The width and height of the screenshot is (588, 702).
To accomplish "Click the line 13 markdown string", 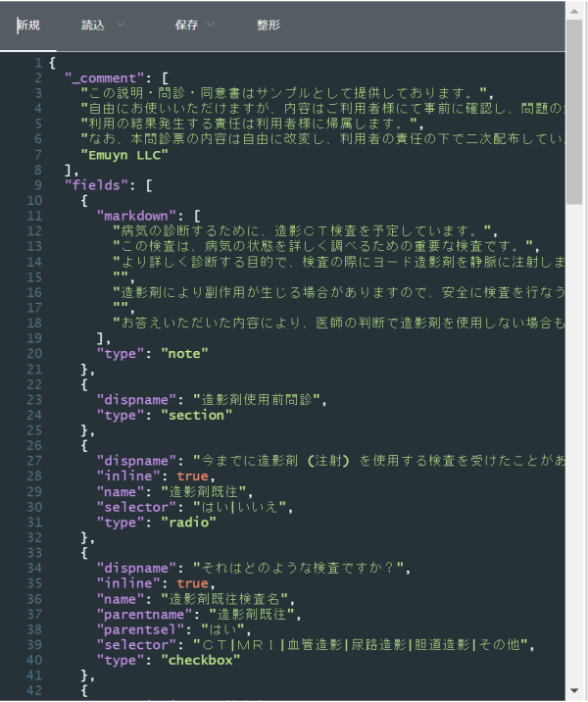I will coord(323,246).
